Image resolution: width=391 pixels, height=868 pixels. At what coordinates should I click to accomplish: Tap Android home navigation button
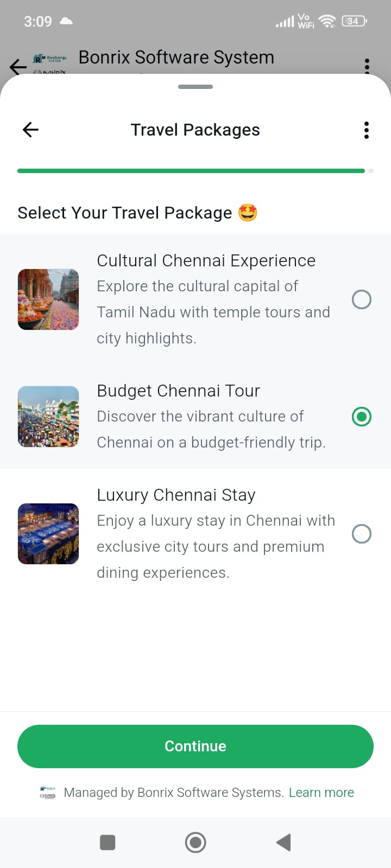click(x=195, y=843)
